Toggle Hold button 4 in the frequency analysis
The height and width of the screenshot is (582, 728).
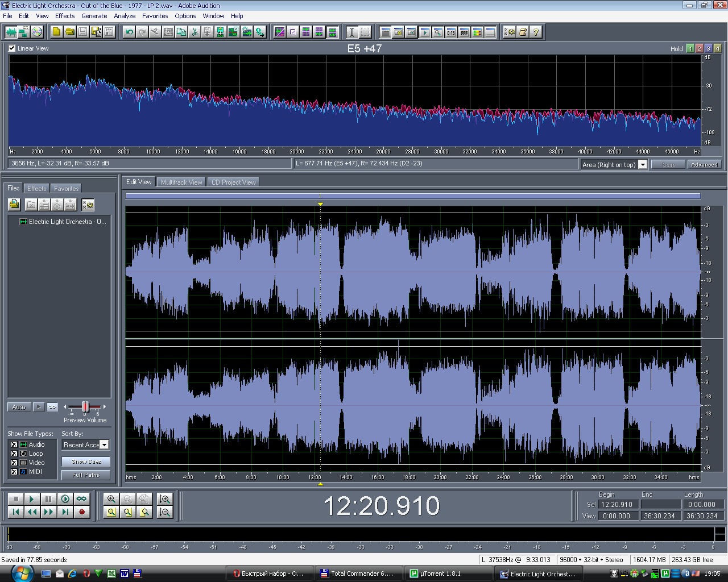coord(717,48)
